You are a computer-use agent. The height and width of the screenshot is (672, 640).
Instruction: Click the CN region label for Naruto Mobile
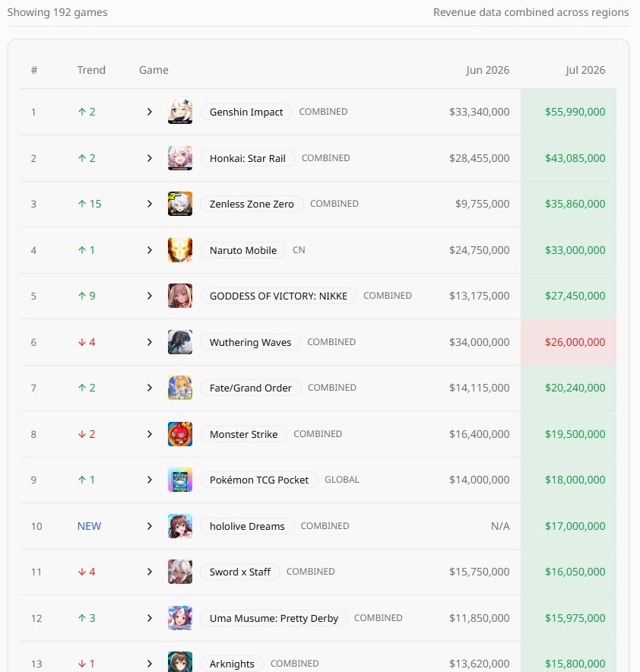coord(299,250)
